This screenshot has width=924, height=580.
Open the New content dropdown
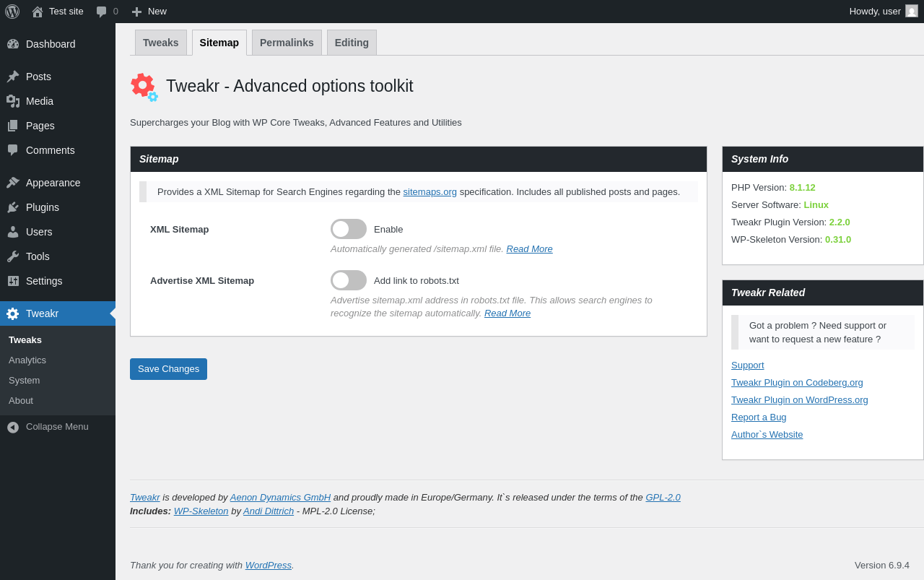(149, 12)
